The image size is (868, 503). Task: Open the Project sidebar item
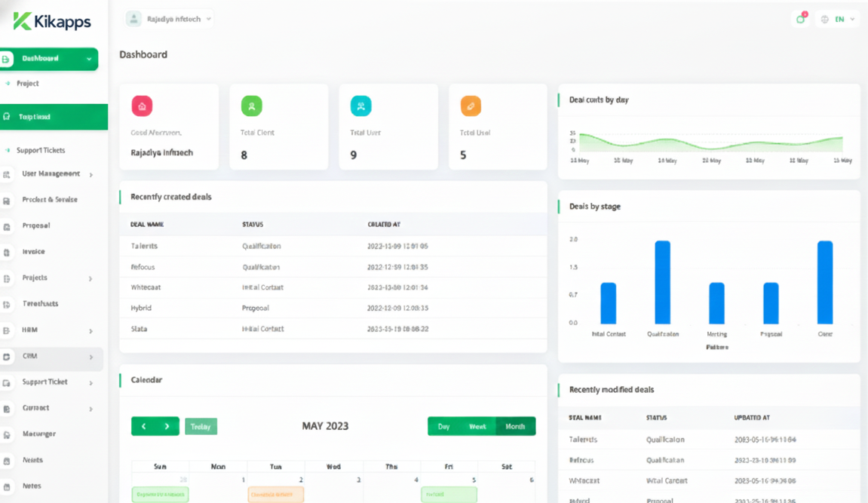pos(28,84)
